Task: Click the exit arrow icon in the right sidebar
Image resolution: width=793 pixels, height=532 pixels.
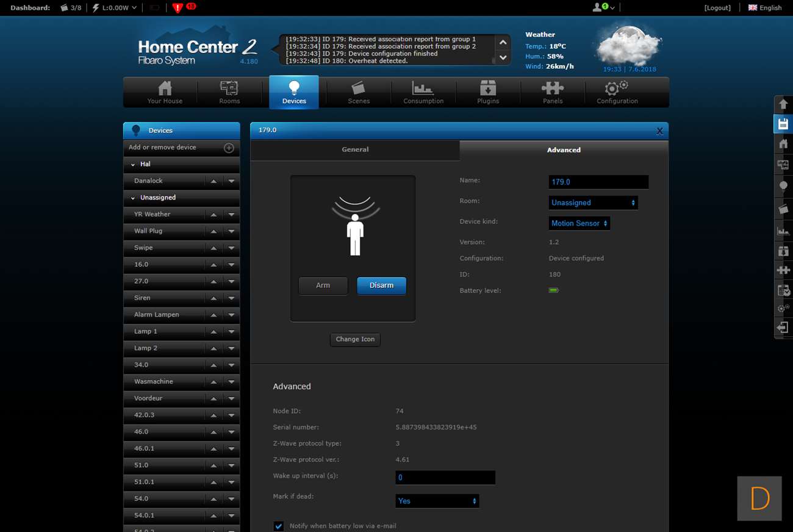Action: coord(783,328)
